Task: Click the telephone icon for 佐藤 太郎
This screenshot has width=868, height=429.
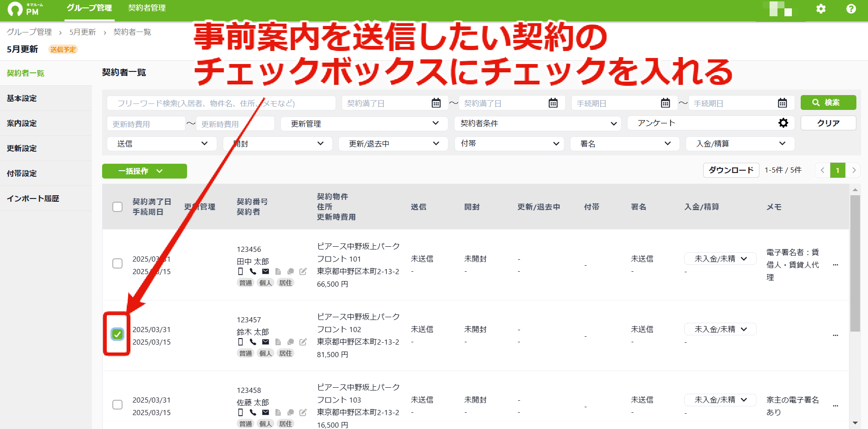Action: (x=253, y=412)
